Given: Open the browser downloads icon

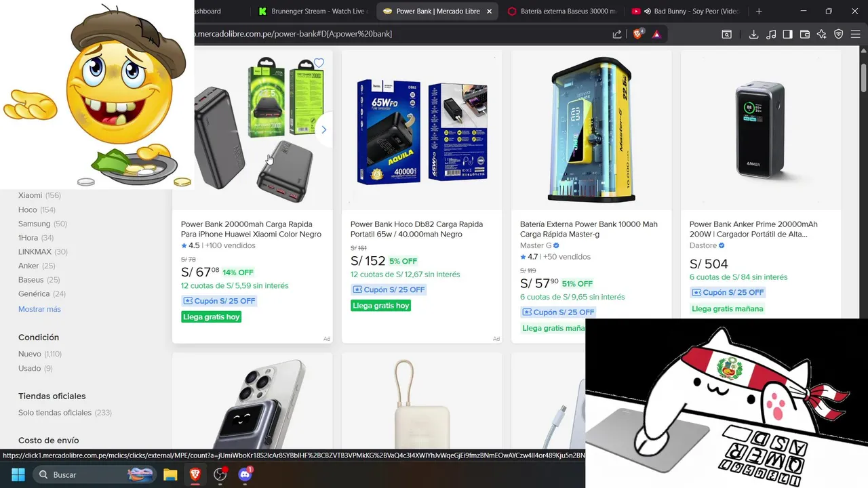Looking at the screenshot, I should pos(753,34).
